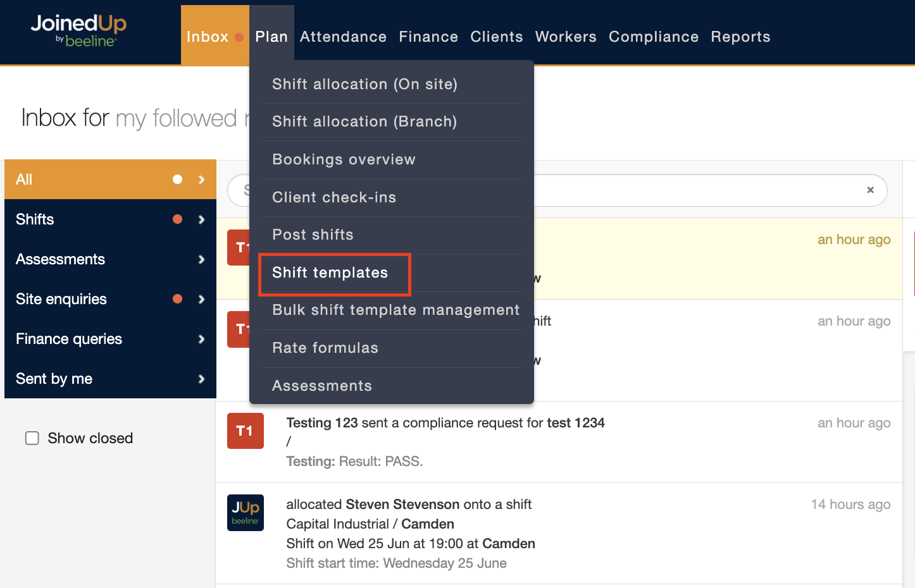This screenshot has height=588, width=915.
Task: Click the inbox search input field
Action: click(x=696, y=190)
